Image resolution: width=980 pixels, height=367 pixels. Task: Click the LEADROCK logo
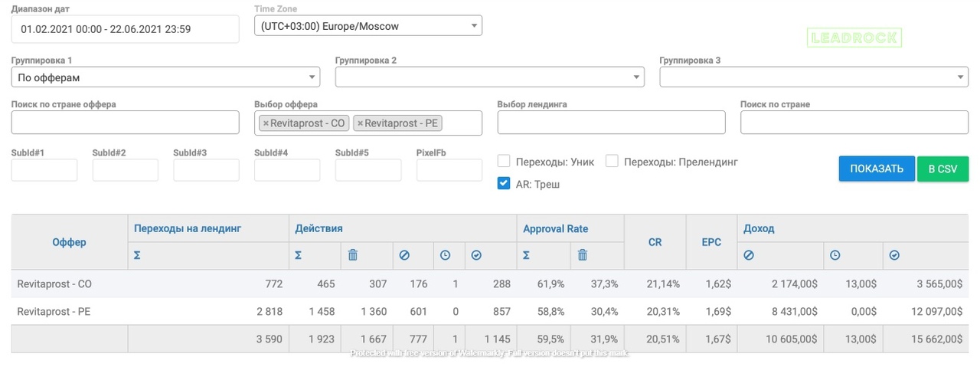[854, 38]
